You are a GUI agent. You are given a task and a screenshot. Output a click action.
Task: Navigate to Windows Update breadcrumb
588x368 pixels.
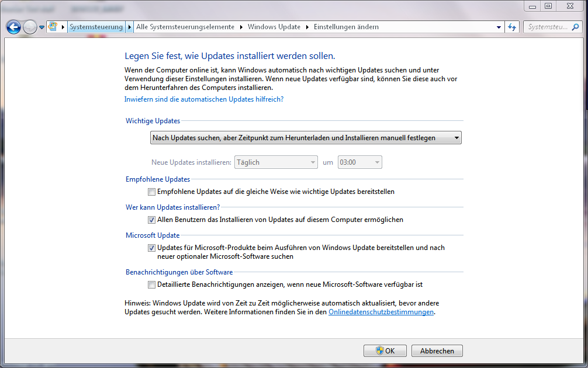click(274, 27)
